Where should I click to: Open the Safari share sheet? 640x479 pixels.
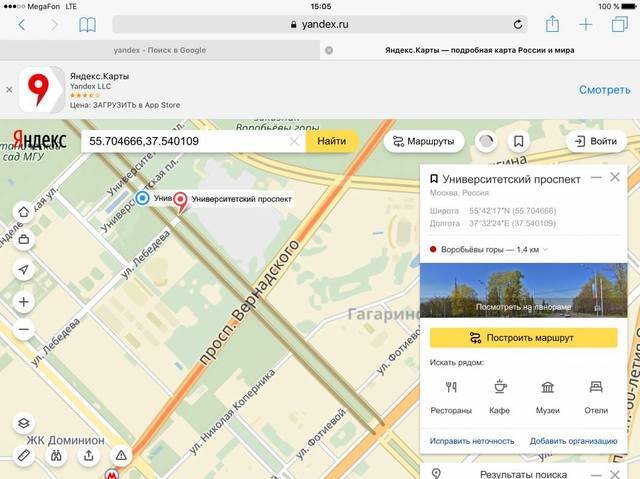coord(552,24)
